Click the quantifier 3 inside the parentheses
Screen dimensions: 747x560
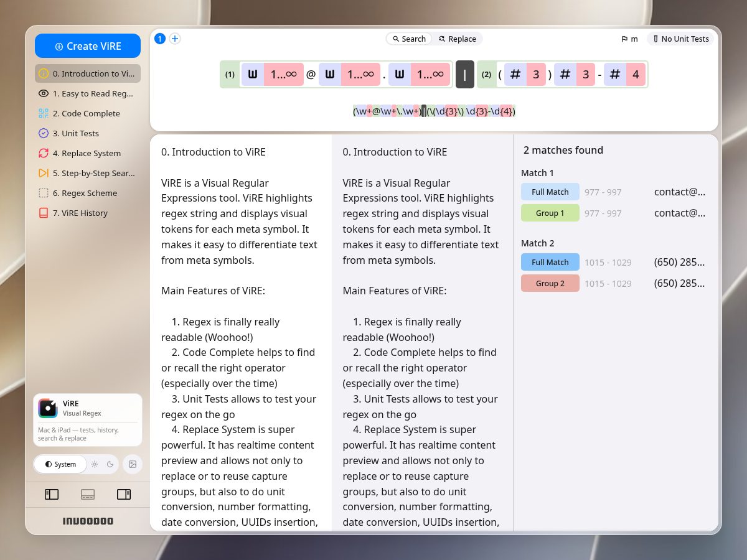point(536,75)
